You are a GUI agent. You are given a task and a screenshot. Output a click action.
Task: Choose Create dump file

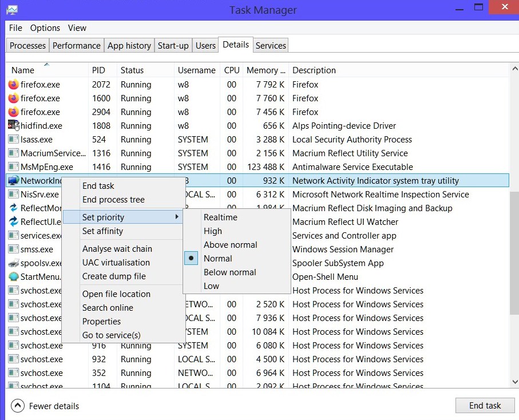point(114,276)
